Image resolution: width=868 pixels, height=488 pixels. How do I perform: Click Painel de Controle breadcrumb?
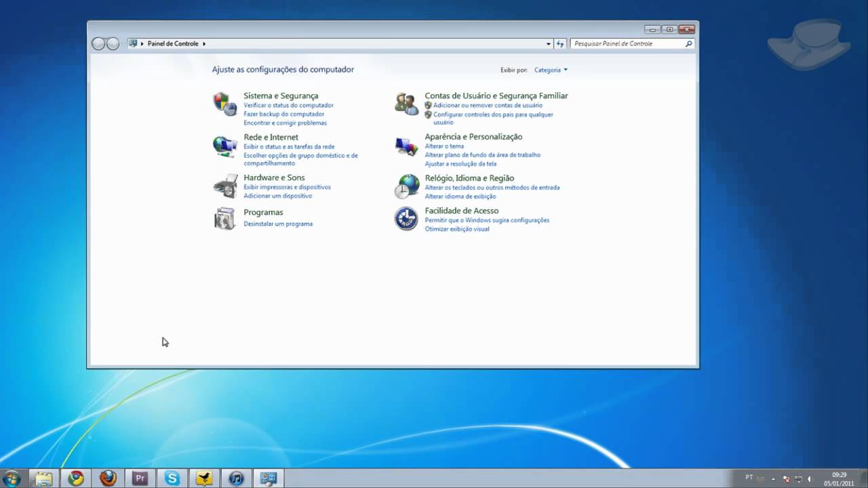tap(173, 43)
